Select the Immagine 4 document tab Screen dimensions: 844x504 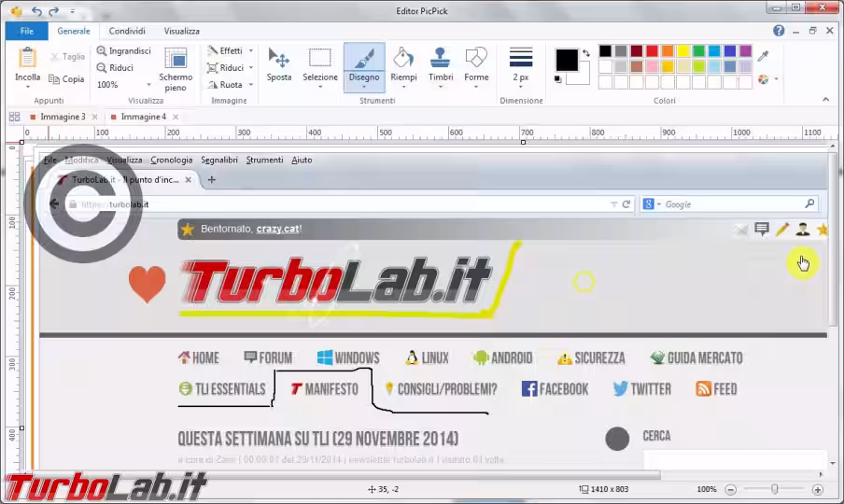(x=143, y=117)
